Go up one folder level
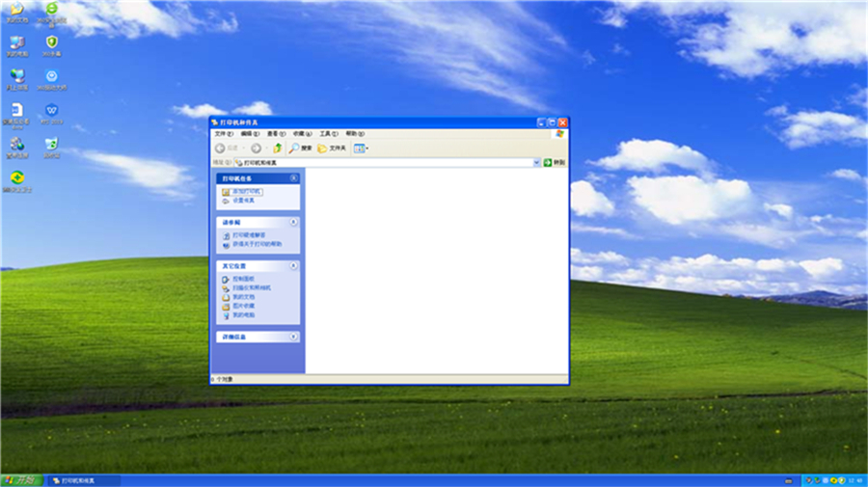This screenshot has height=487, width=868. point(278,148)
